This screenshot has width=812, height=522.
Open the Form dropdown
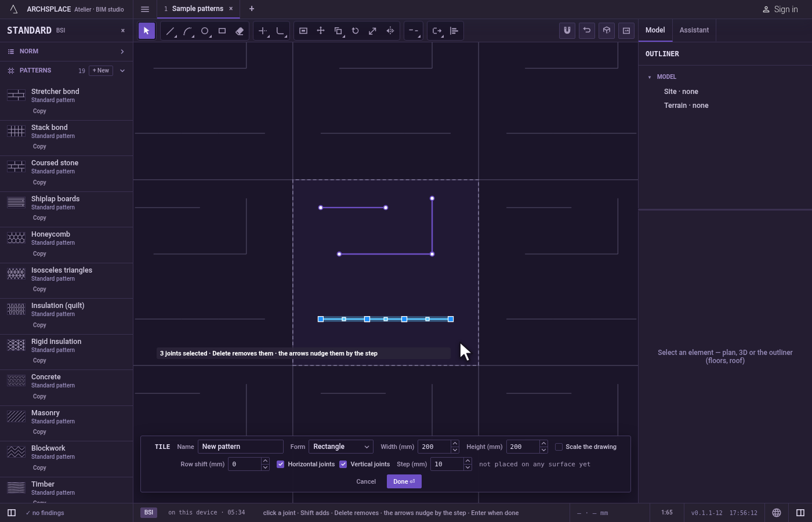click(x=341, y=447)
